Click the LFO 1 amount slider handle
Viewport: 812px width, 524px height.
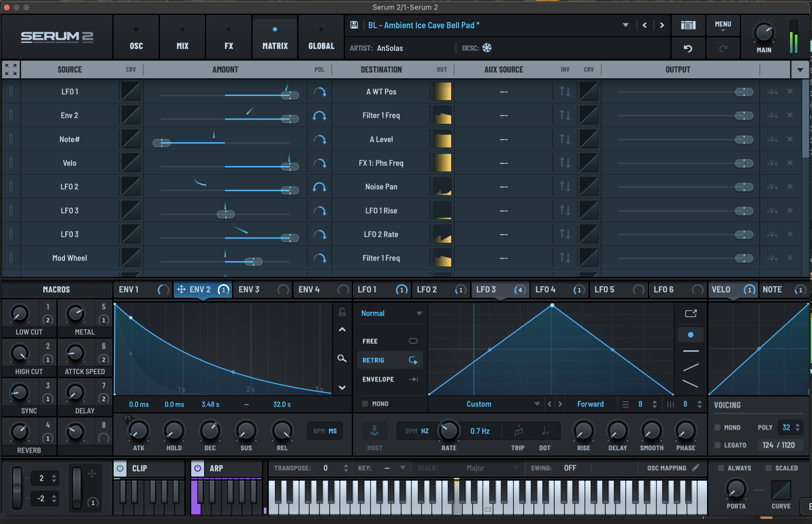coord(290,95)
